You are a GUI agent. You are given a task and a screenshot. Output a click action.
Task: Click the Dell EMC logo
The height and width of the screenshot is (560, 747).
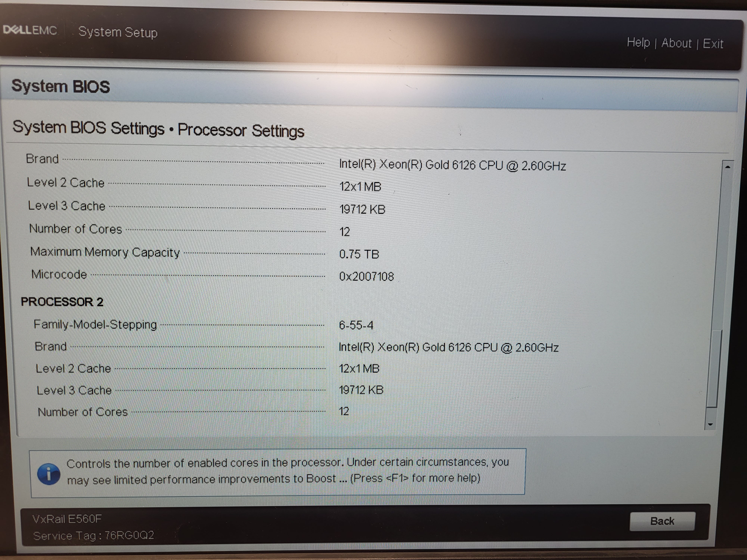point(30,30)
